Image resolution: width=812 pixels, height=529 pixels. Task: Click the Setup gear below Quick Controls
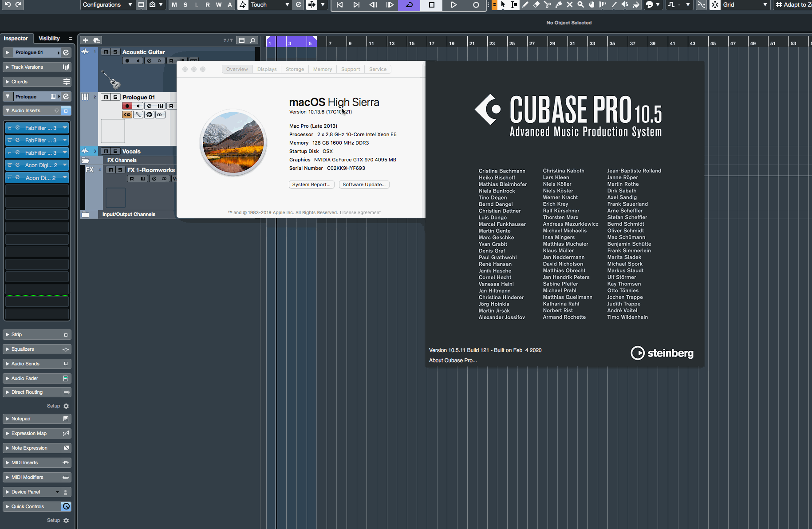(66, 520)
